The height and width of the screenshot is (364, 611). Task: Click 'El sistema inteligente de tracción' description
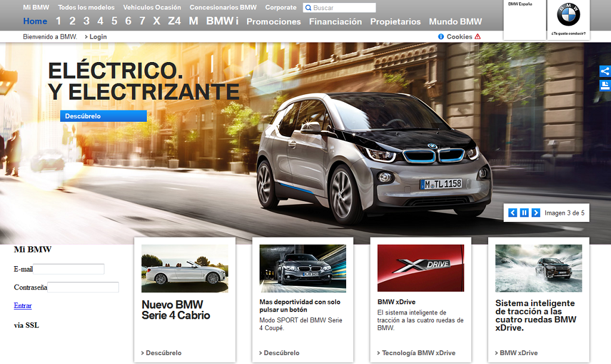pyautogui.click(x=420, y=320)
